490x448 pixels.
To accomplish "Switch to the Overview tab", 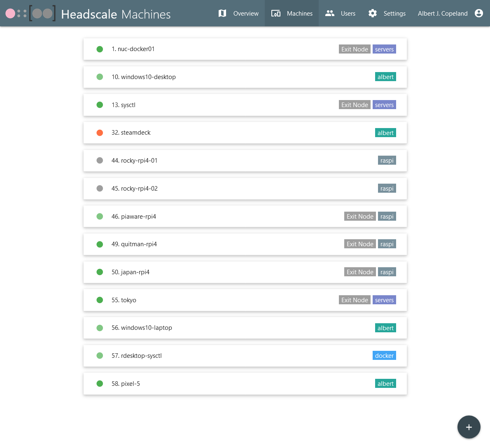I will pyautogui.click(x=245, y=14).
